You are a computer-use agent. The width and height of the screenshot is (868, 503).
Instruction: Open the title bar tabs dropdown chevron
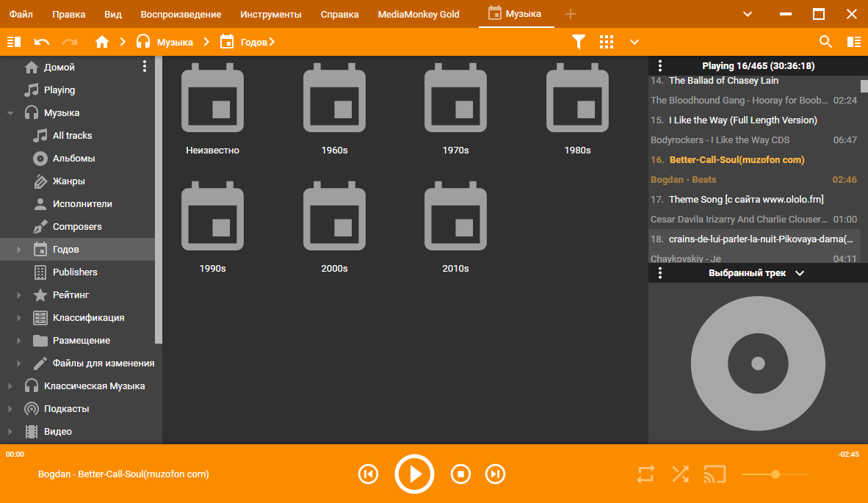point(748,14)
